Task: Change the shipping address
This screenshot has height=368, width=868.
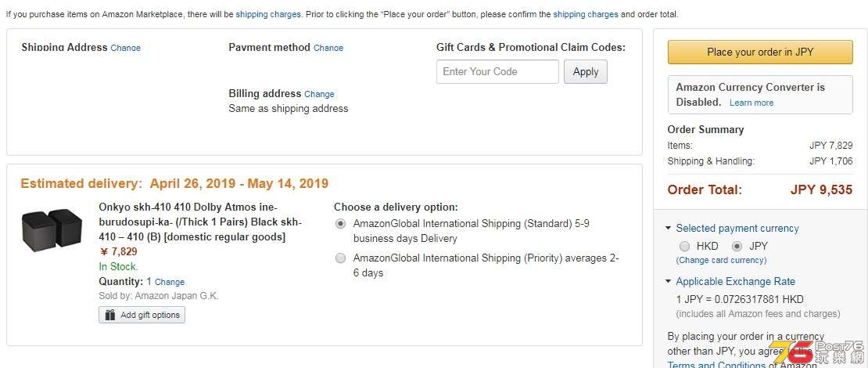Action: coord(126,48)
